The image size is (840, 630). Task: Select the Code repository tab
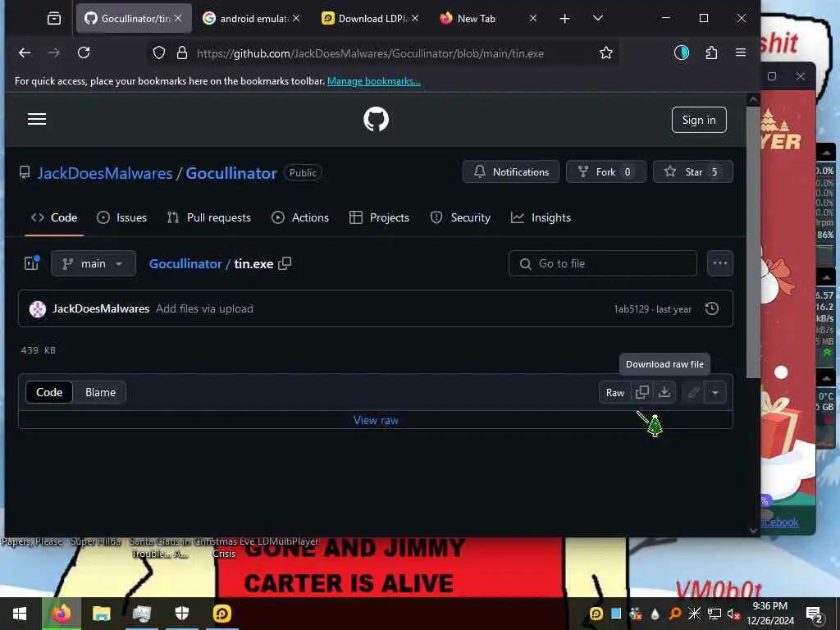coord(54,217)
